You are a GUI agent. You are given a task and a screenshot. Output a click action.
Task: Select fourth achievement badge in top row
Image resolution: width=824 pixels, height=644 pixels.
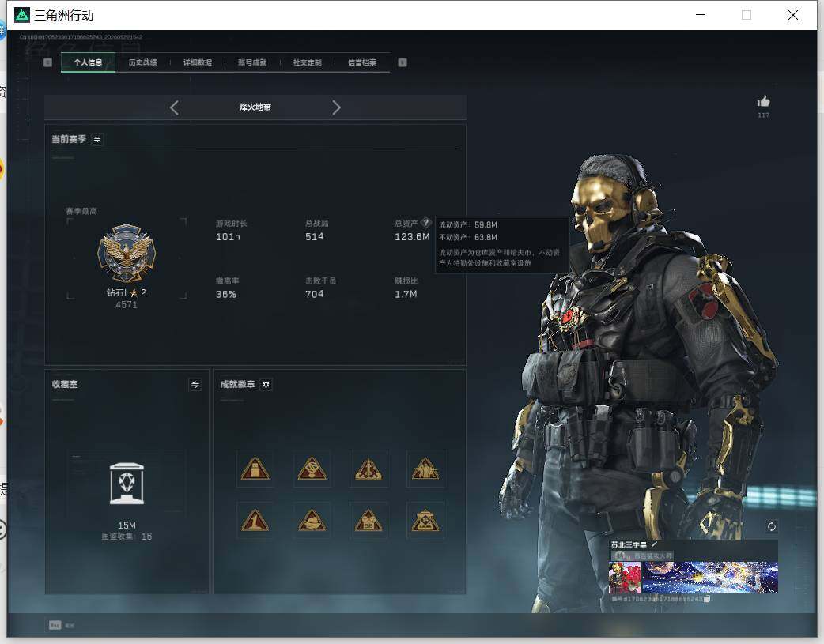(425, 469)
